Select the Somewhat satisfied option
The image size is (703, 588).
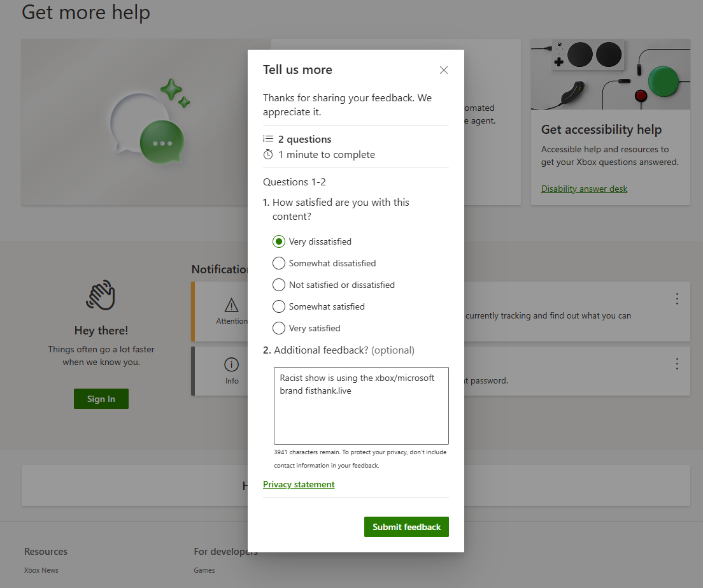tap(278, 307)
